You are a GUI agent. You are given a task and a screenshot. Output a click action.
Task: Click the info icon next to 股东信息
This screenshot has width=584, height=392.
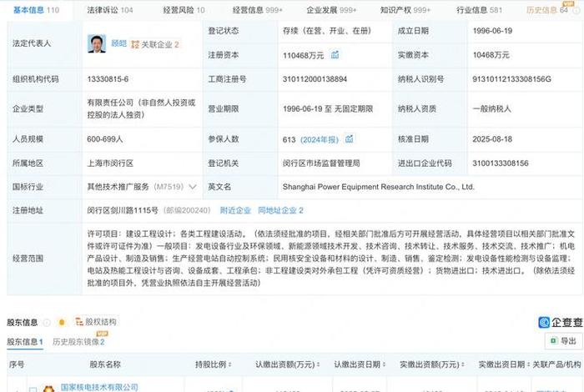click(47, 323)
